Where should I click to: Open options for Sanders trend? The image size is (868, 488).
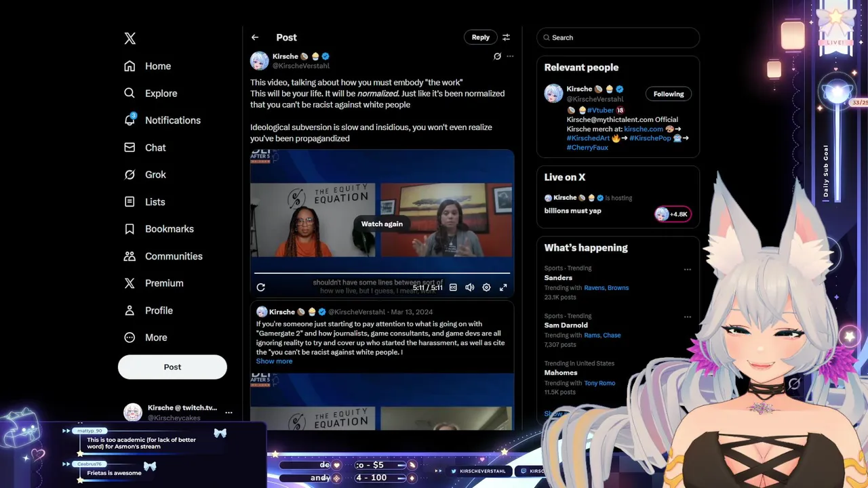(x=687, y=269)
